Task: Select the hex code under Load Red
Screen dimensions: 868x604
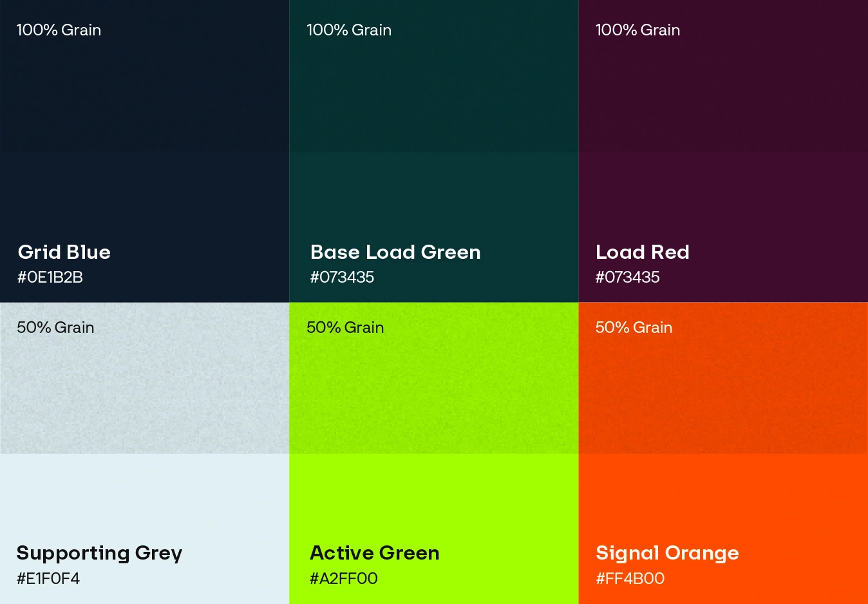Action: coord(627,278)
